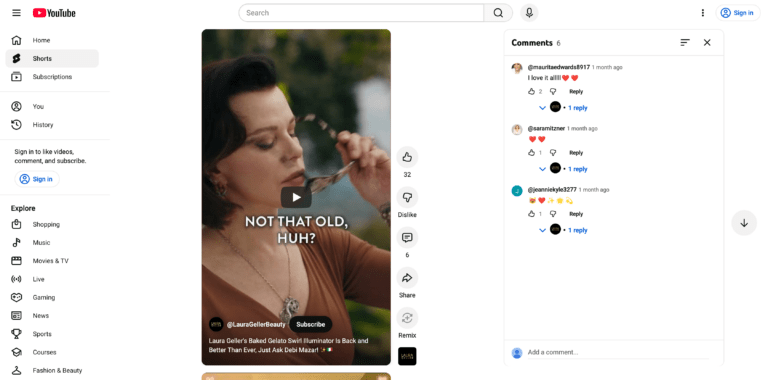This screenshot has height=380, width=768.
Task: Open the three-dot settings menu
Action: pyautogui.click(x=703, y=13)
